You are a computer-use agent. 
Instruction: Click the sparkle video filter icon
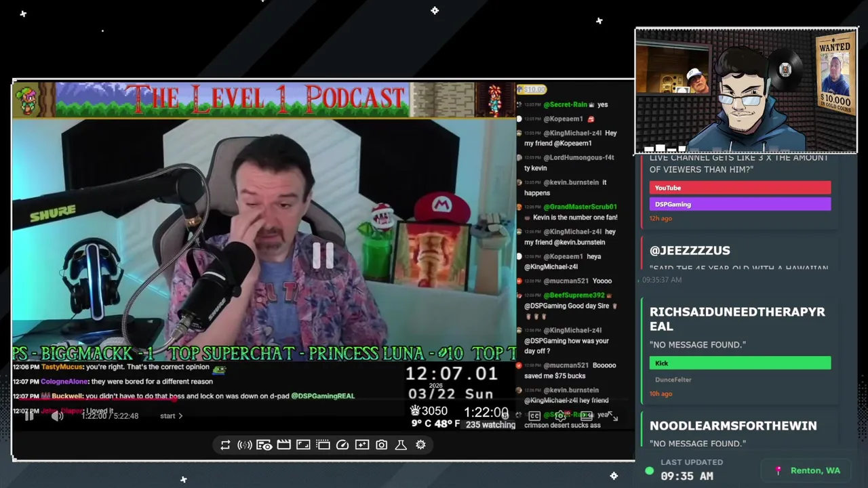pyautogui.click(x=362, y=445)
